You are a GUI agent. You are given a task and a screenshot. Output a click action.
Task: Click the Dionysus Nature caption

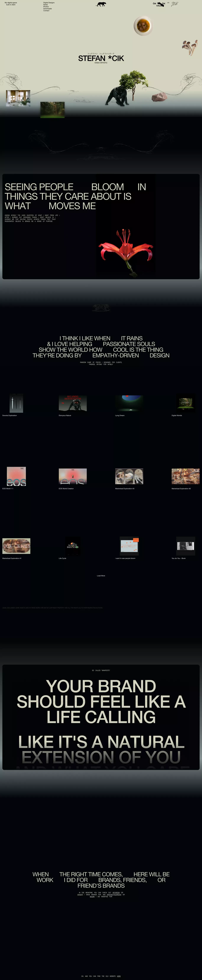coord(65,415)
